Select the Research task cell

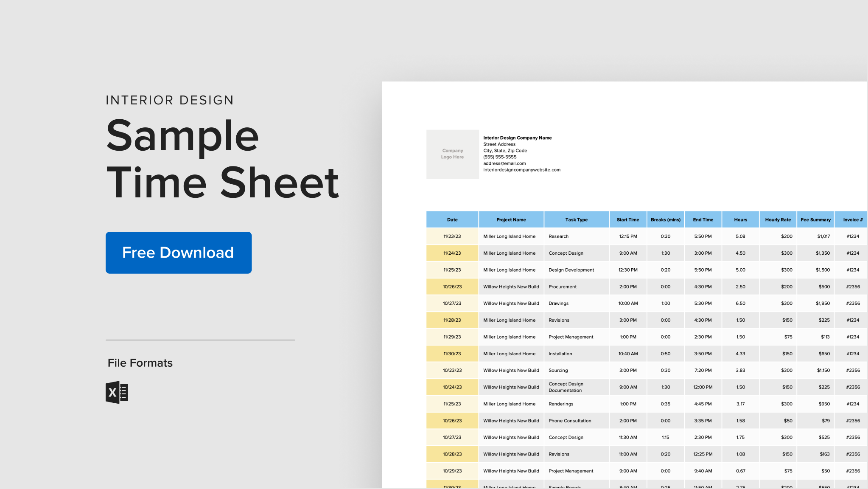tap(558, 236)
